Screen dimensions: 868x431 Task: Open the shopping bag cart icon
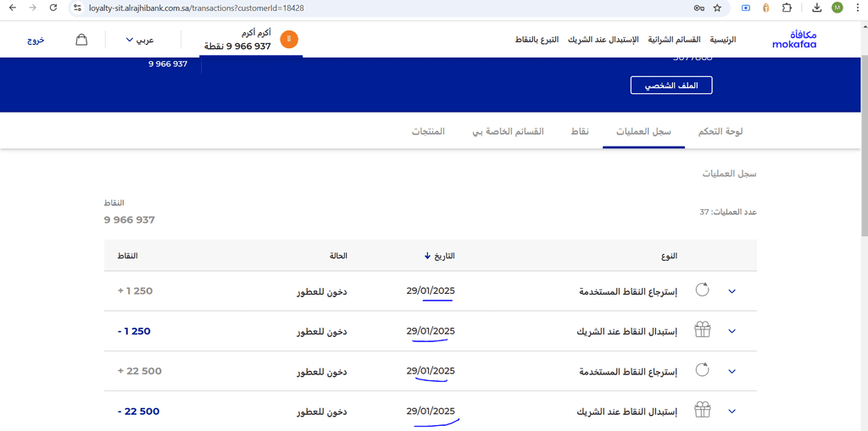point(81,40)
